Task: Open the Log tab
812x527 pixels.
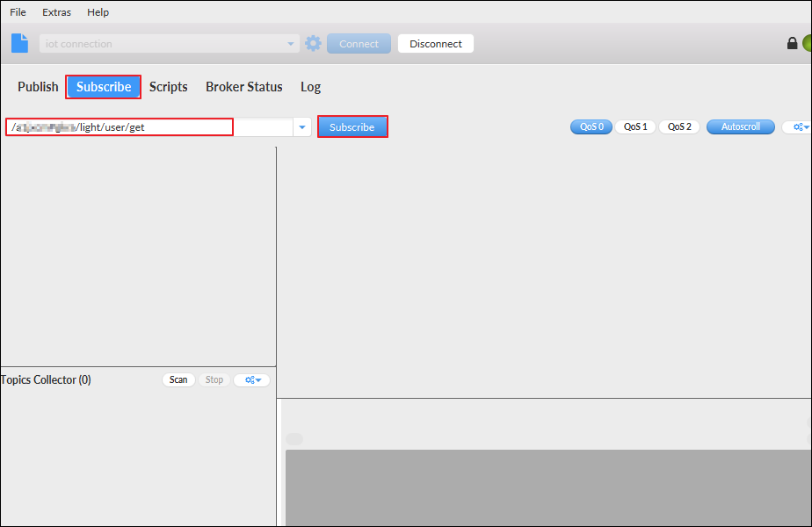Action: click(310, 86)
